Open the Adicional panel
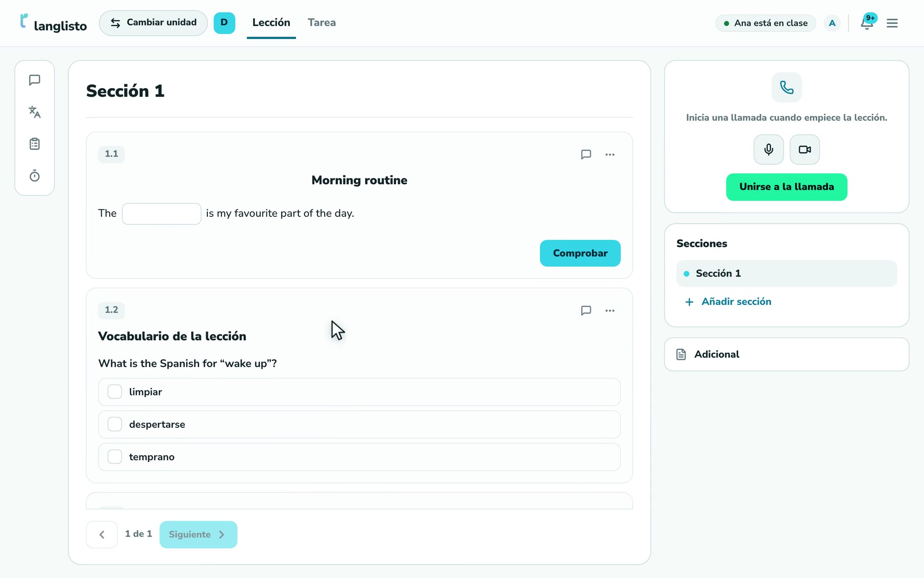Screen dimensions: 924x578 coord(786,355)
